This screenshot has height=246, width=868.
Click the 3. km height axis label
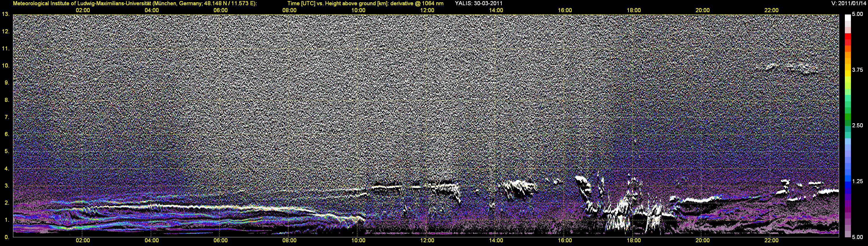[7, 186]
